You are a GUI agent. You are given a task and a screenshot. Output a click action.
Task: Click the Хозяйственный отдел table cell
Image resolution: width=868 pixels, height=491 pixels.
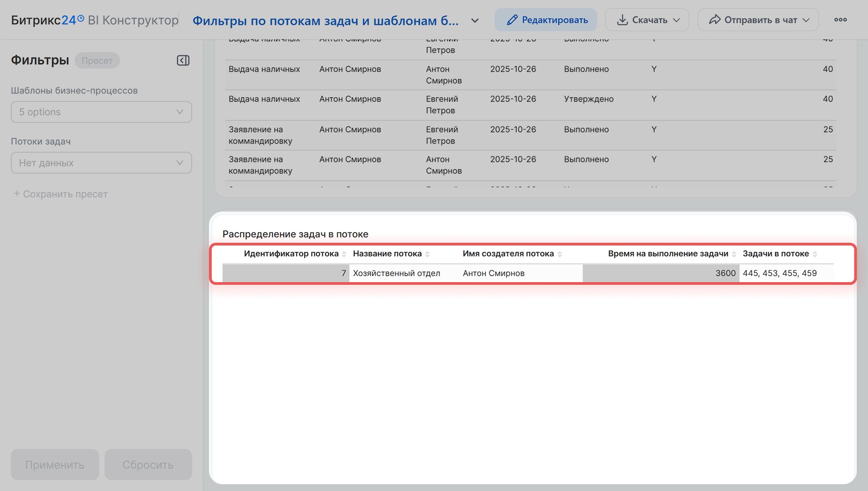click(396, 273)
